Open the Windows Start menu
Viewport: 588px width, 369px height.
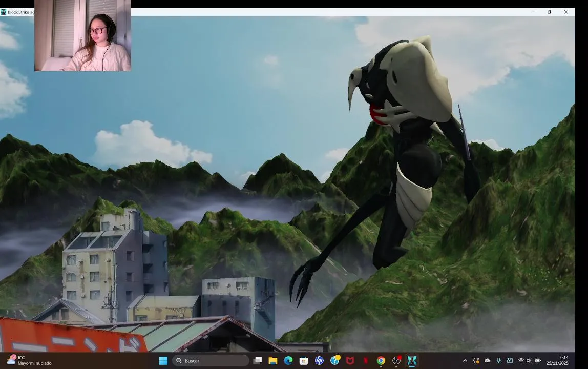tap(163, 361)
